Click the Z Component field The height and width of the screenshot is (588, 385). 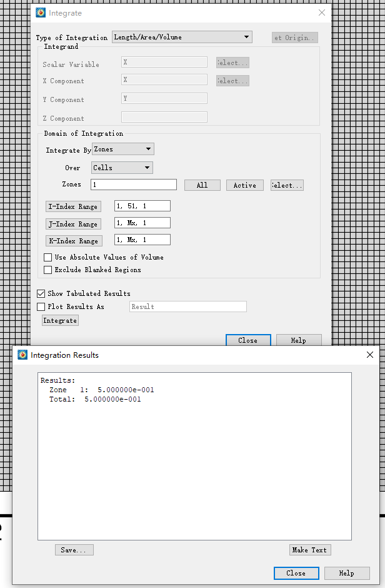coord(164,117)
